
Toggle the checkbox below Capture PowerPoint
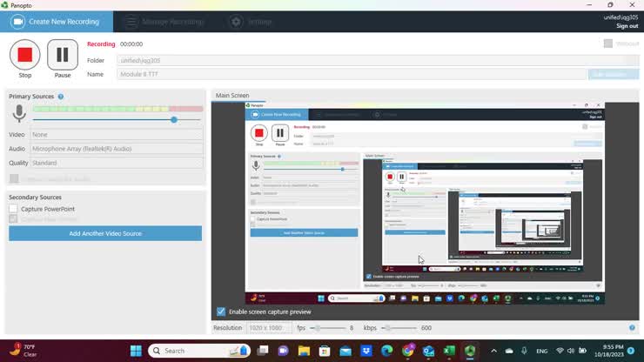pos(13,219)
